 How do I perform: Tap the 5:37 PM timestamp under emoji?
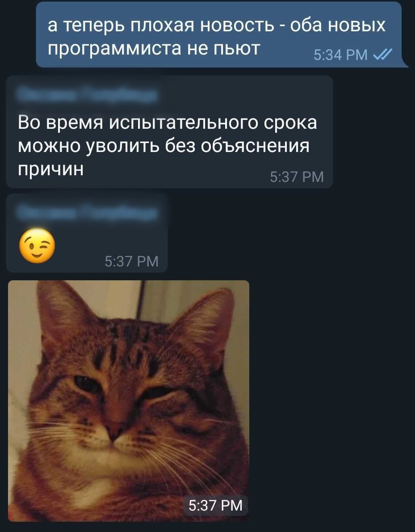point(131,261)
